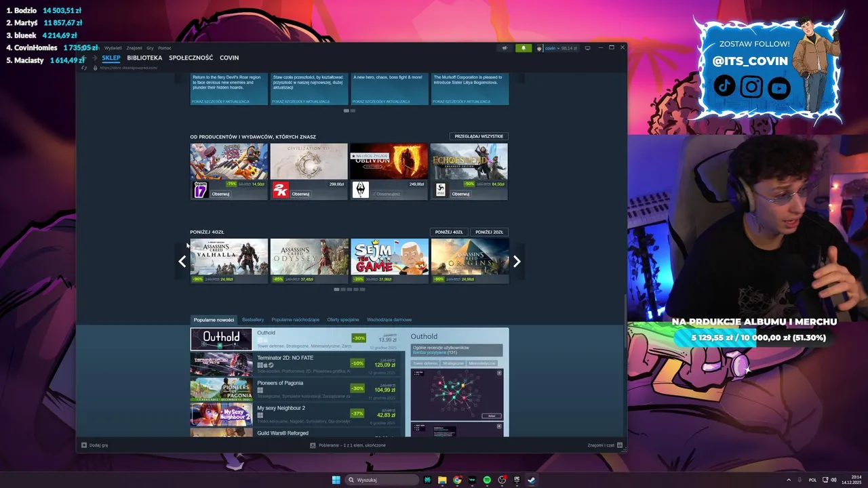Open Sejm The Game capsule
Viewport: 868px width, 488px height.
[x=389, y=261]
